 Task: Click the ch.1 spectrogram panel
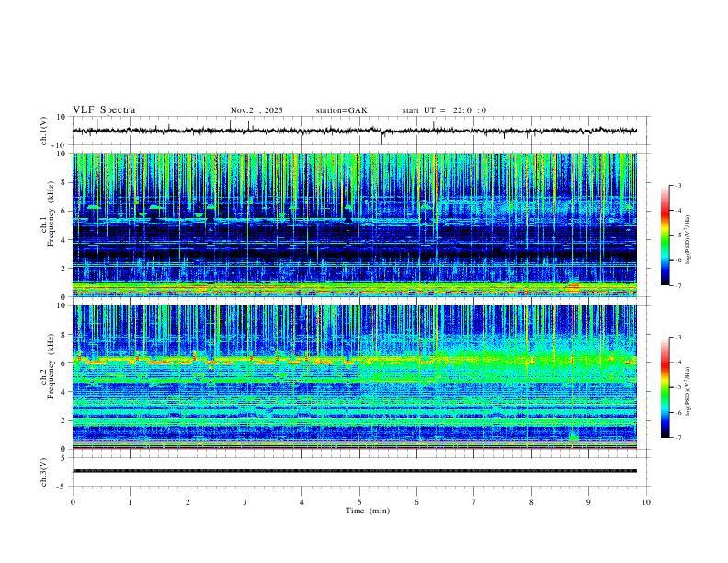354,224
